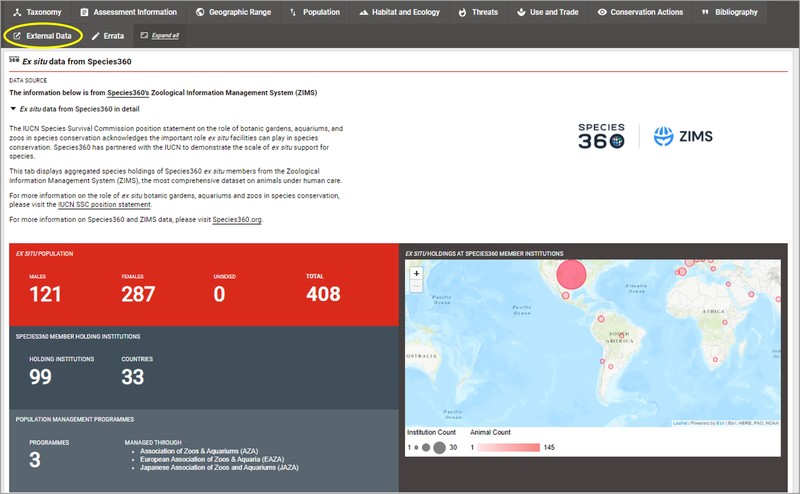Click the Geographic Range globe icon
Image resolution: width=800 pixels, height=494 pixels.
(200, 12)
